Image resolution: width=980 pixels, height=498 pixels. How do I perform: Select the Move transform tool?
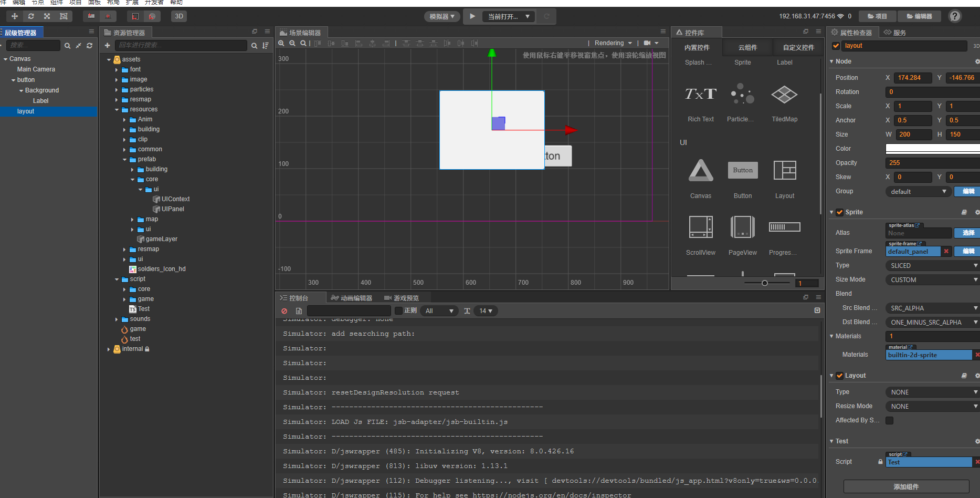(x=15, y=16)
